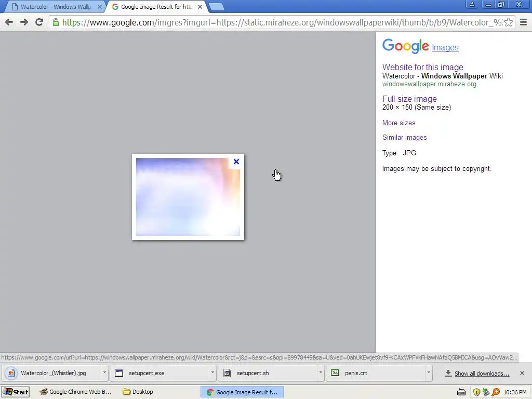Click the Watercolor jpg file icon in downloads bar
The image size is (532, 399).
pos(11,373)
